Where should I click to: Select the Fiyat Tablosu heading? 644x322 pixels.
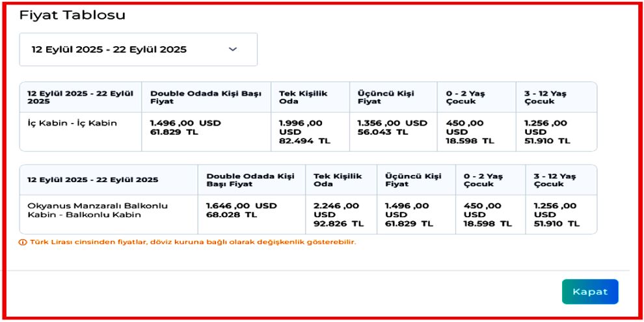click(x=72, y=15)
